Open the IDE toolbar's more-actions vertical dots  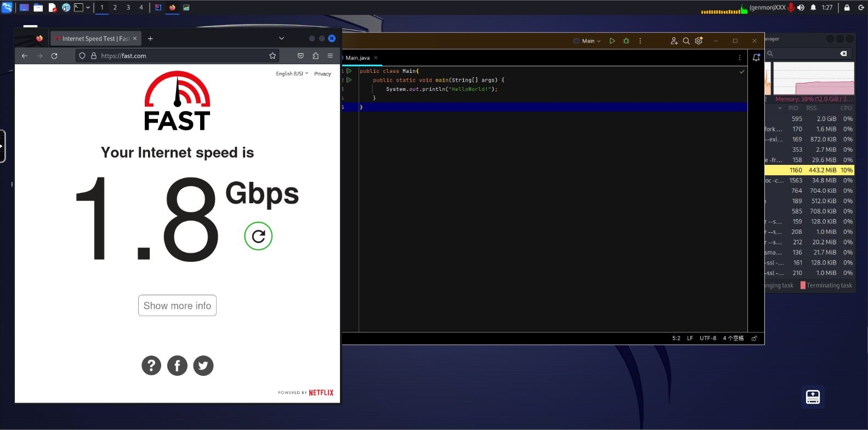coord(640,41)
